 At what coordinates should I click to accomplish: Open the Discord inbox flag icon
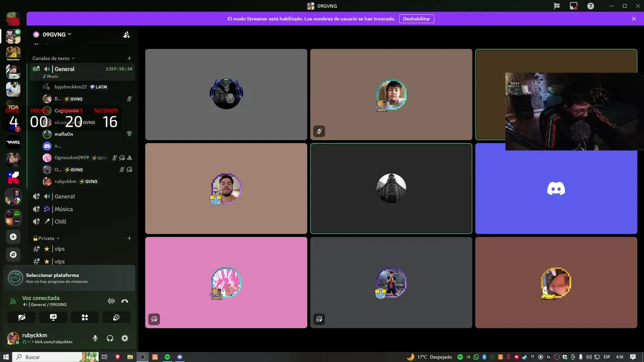[557, 6]
